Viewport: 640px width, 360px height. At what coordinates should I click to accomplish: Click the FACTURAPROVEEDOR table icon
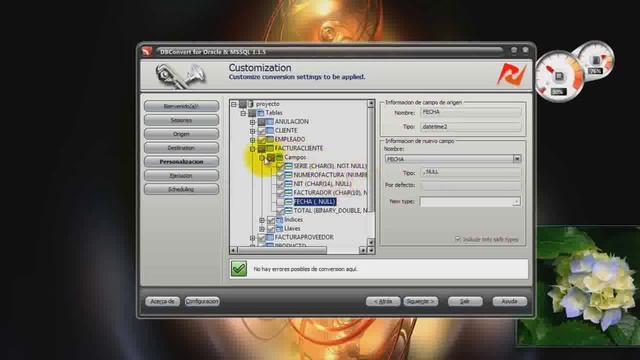coord(270,237)
